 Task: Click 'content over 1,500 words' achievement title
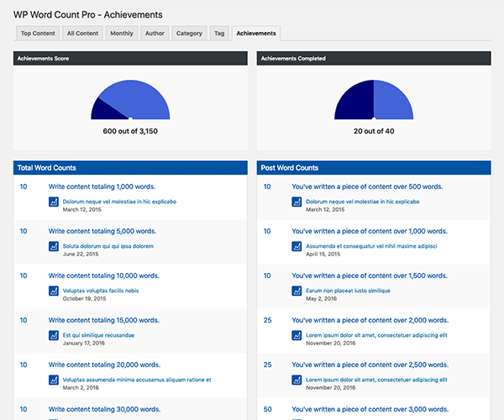tap(370, 276)
